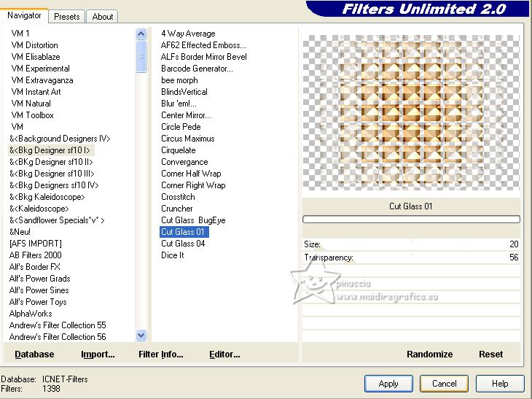Open the Editor...
The width and height of the screenshot is (532, 399).
point(224,355)
